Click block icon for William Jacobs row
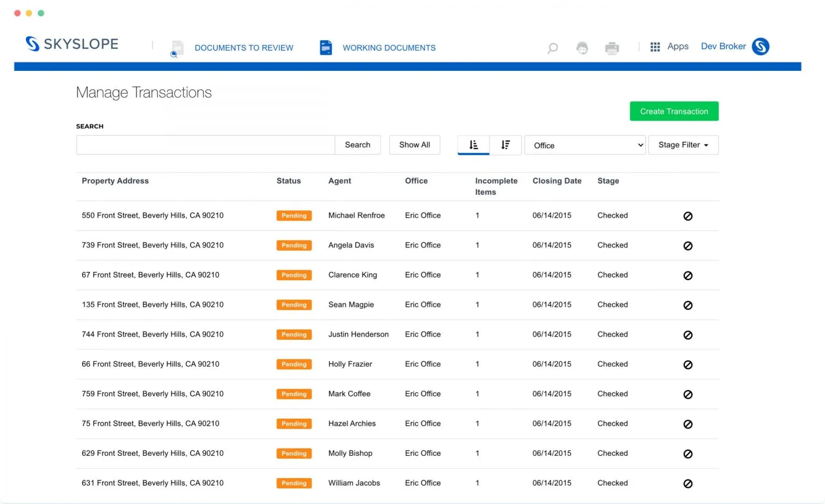This screenshot has width=825, height=504. pos(687,484)
